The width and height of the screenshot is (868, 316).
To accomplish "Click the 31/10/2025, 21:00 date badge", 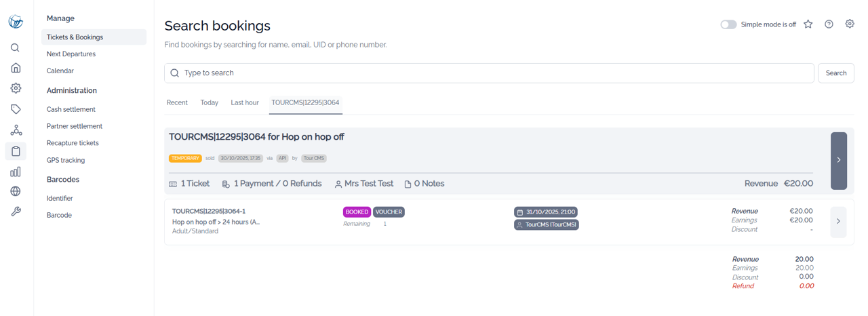I will tap(545, 212).
